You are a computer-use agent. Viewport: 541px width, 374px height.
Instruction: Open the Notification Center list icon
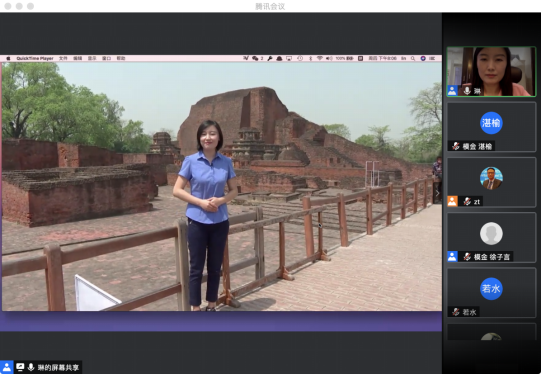click(x=432, y=58)
